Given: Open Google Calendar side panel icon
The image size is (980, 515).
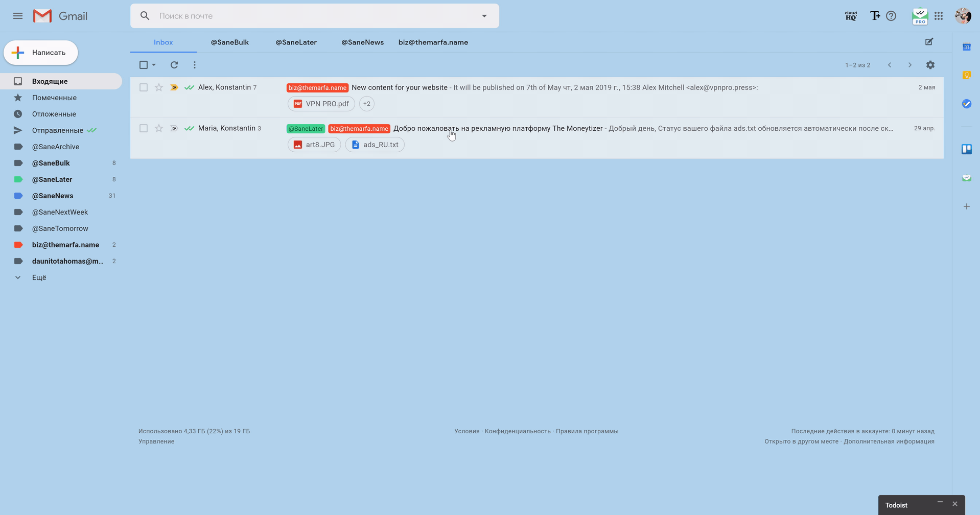Looking at the screenshot, I should tap(967, 47).
